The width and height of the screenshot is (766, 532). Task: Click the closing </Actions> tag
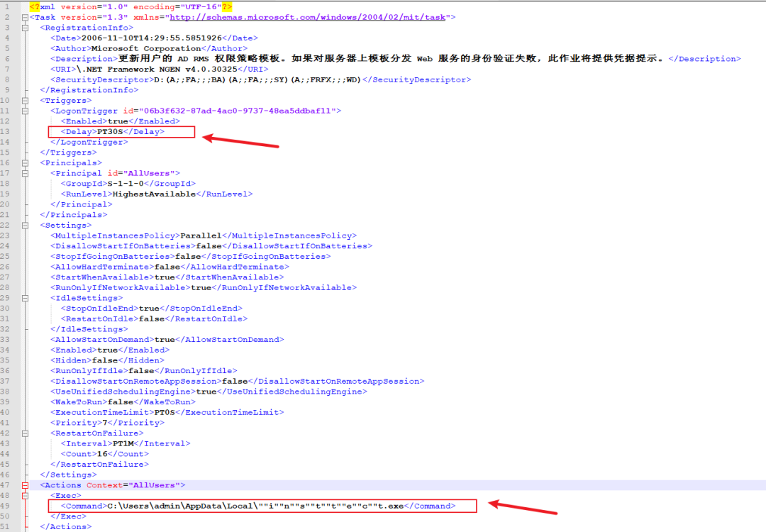66,526
